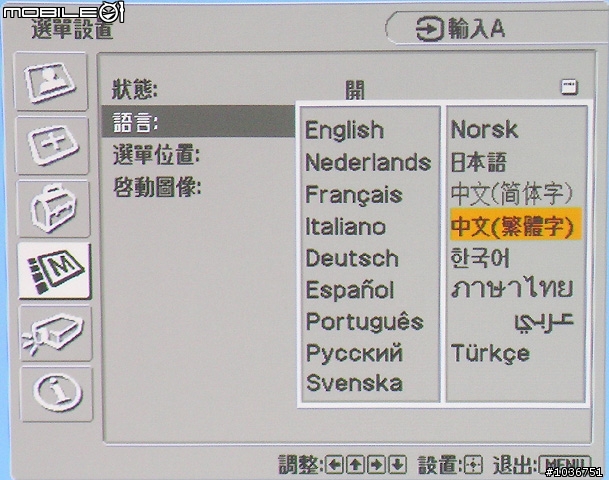Choose Português in the language list
Screen dimensions: 609x480
(365, 322)
